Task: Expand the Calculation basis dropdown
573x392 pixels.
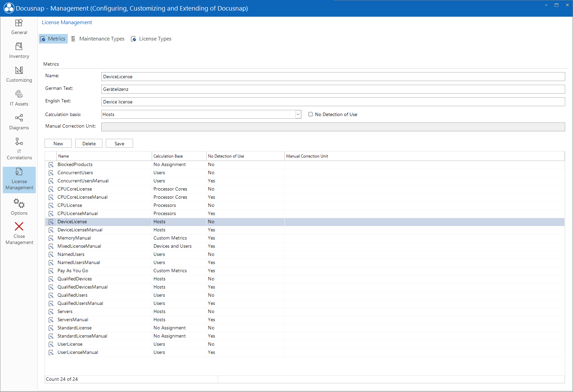Action: click(298, 114)
